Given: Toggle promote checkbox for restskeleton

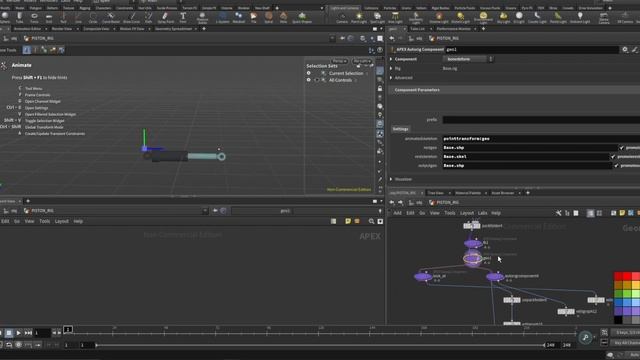Looking at the screenshot, I should coord(613,157).
